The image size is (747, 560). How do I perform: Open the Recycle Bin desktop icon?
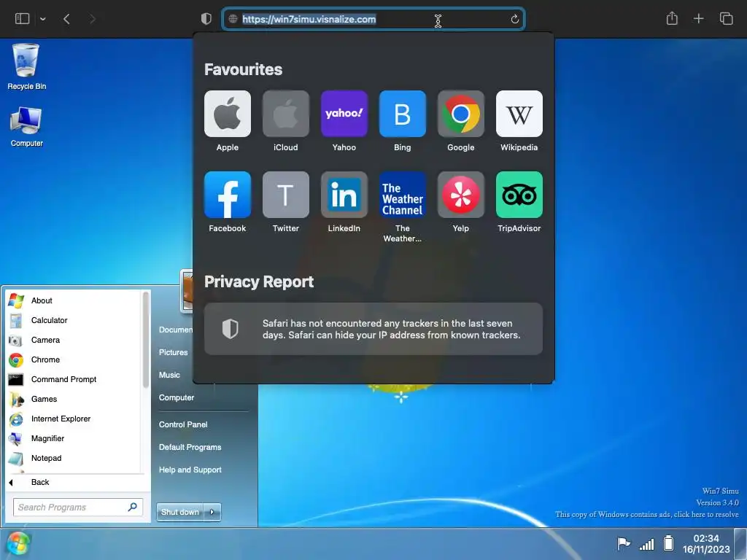(x=27, y=66)
